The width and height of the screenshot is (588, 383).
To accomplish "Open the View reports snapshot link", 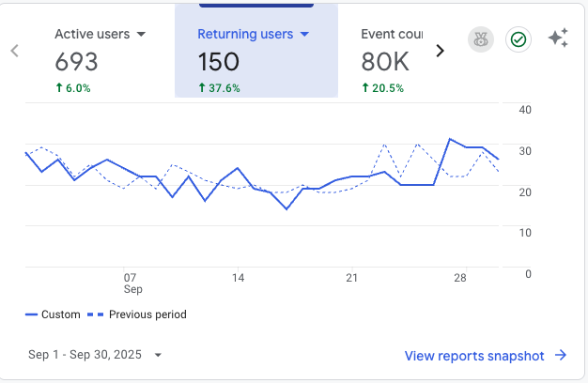I will click(474, 355).
